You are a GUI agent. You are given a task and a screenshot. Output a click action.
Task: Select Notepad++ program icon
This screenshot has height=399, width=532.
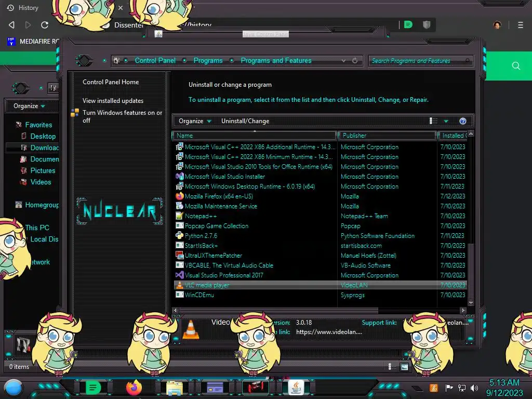click(x=179, y=216)
